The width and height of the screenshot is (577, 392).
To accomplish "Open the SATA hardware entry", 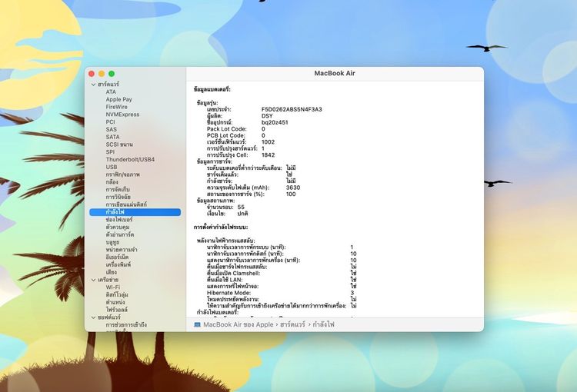I will coord(112,137).
